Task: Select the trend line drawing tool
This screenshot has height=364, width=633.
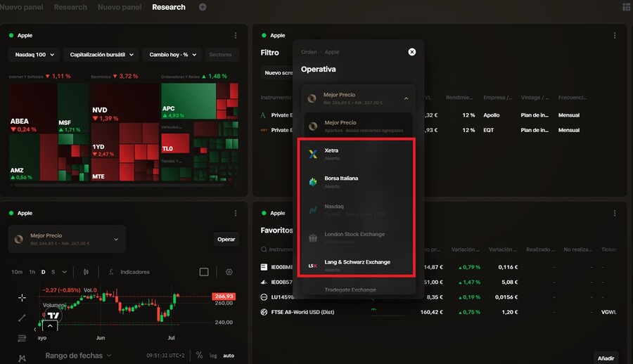Action: pos(23,318)
